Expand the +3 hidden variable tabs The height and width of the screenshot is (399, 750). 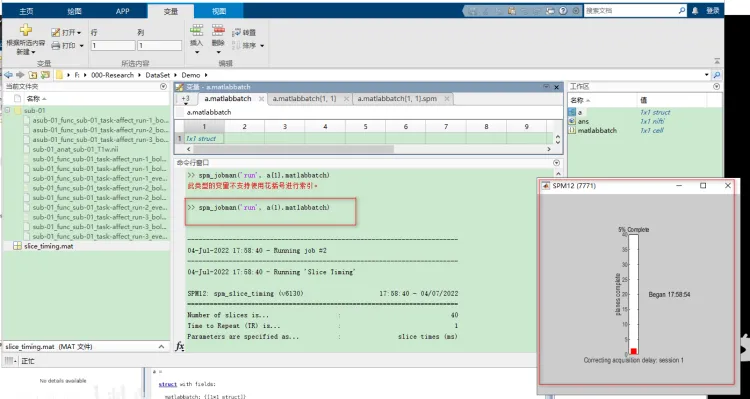coord(186,100)
